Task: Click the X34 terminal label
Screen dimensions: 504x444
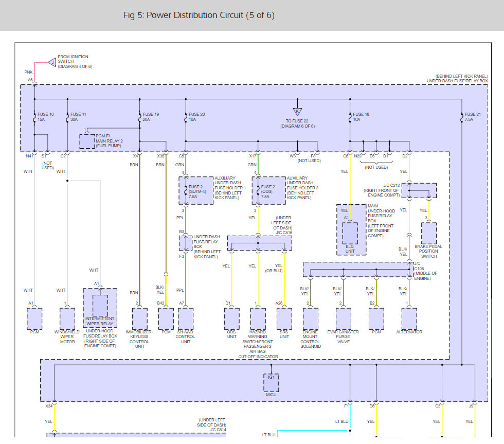Action: (x=49, y=406)
